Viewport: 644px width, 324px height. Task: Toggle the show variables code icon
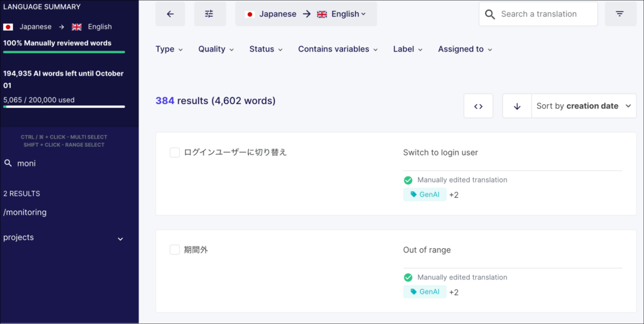pos(478,105)
